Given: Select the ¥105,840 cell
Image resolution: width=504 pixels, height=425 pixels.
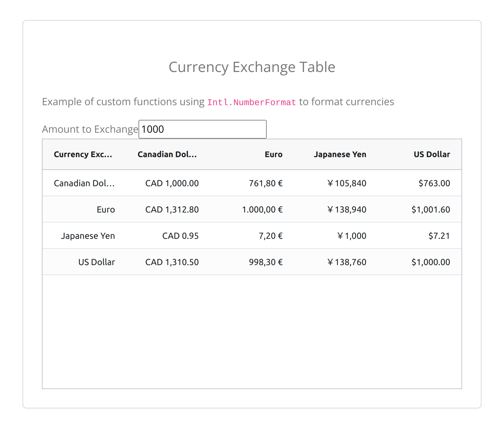Looking at the screenshot, I should coord(347,183).
